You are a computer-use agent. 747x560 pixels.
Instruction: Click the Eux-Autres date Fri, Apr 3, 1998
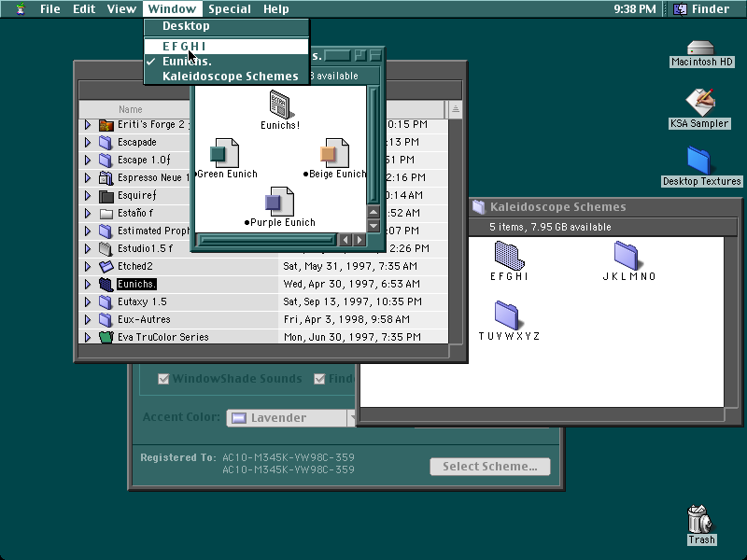coord(346,319)
